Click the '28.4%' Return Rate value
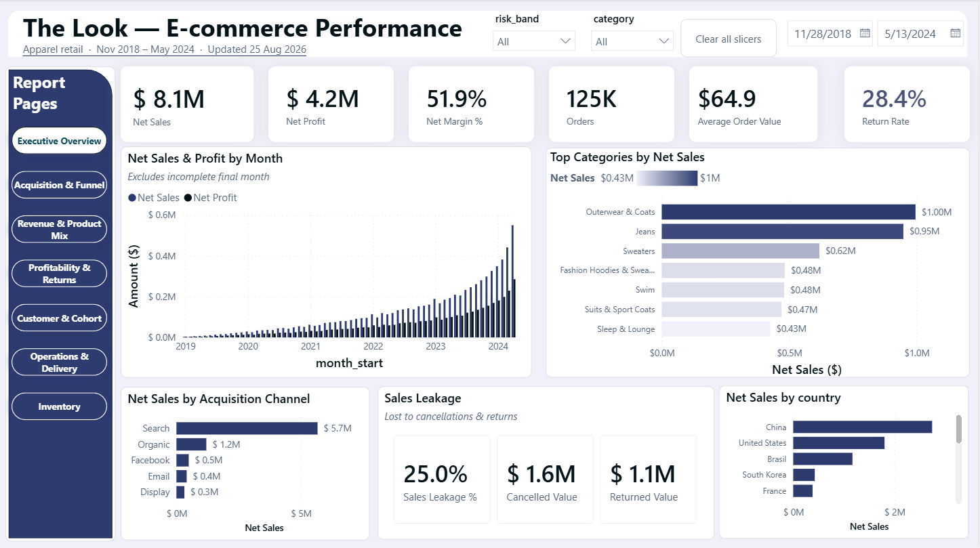This screenshot has height=548, width=980. click(894, 99)
